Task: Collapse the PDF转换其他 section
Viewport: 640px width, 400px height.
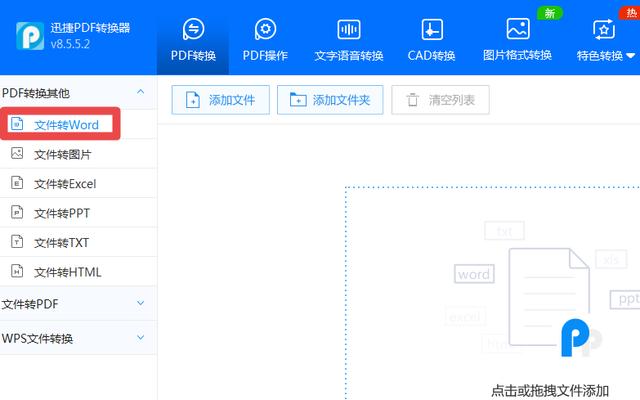Action: [140, 92]
